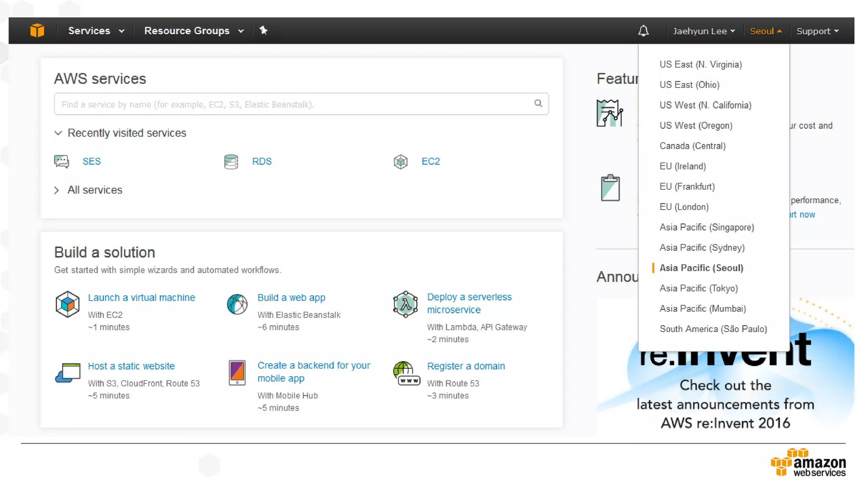The width and height of the screenshot is (868, 488).
Task: Click the pin shortcuts icon
Action: pyautogui.click(x=263, y=30)
